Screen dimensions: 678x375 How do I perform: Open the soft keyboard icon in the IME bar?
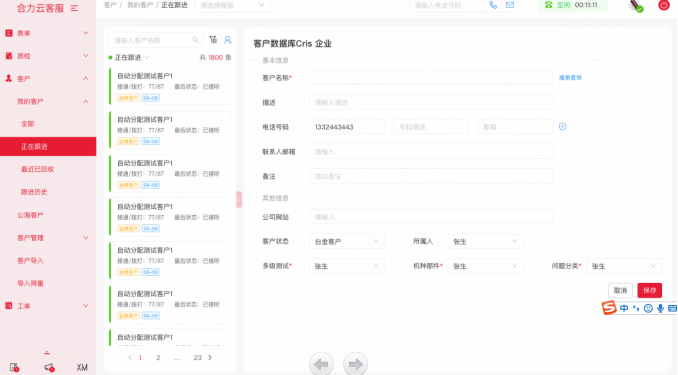[x=672, y=308]
